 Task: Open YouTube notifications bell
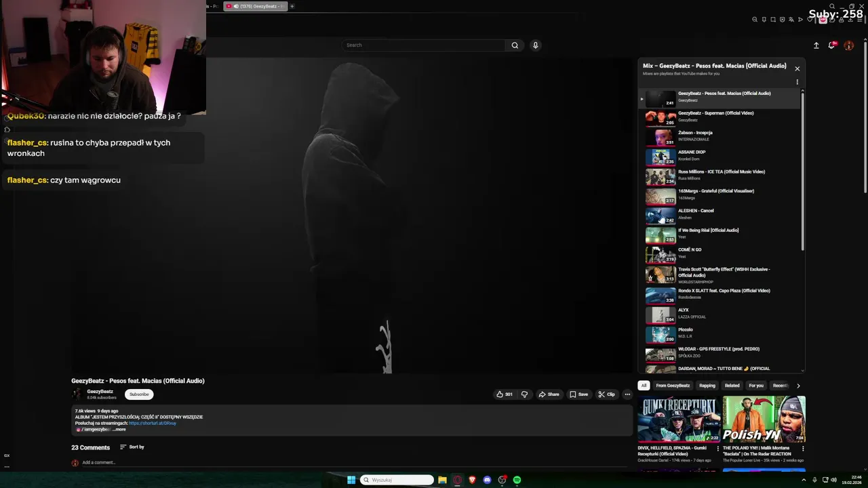click(831, 45)
